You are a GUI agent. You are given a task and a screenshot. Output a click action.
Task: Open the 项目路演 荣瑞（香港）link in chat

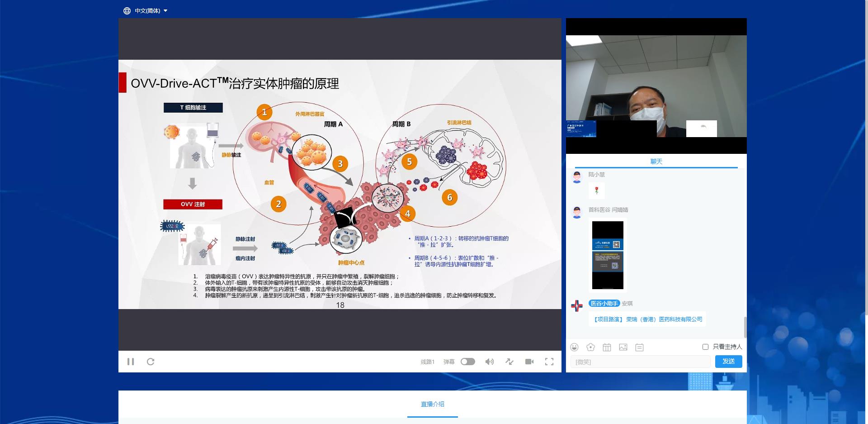click(x=648, y=319)
